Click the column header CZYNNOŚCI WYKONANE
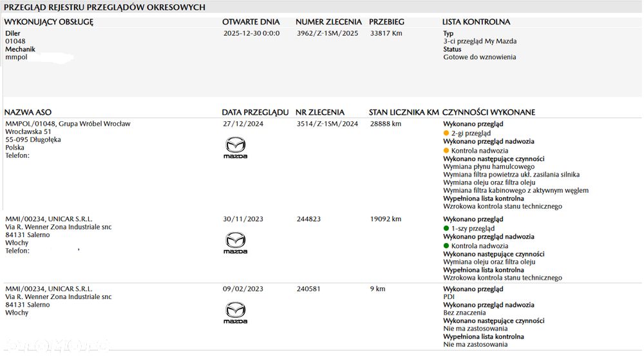 [489, 112]
